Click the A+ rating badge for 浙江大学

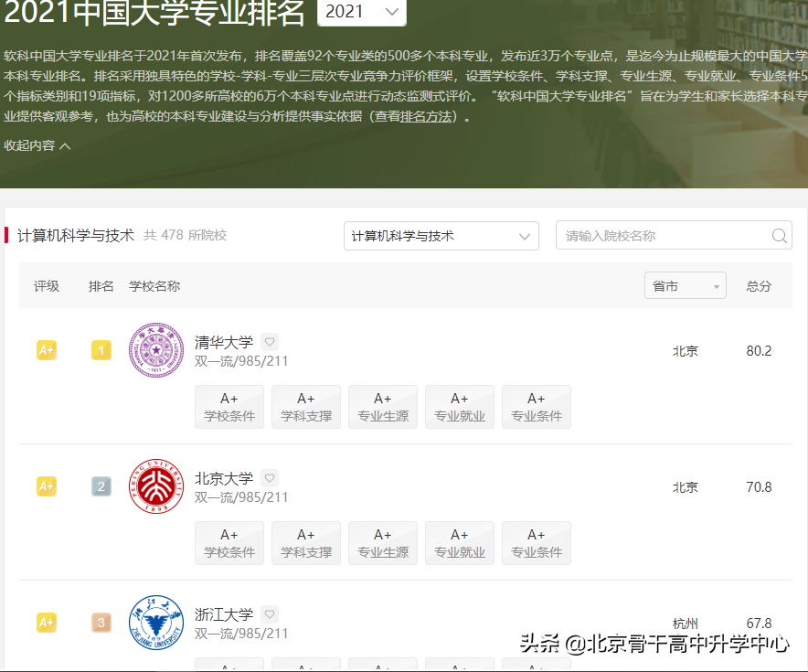pyautogui.click(x=47, y=623)
